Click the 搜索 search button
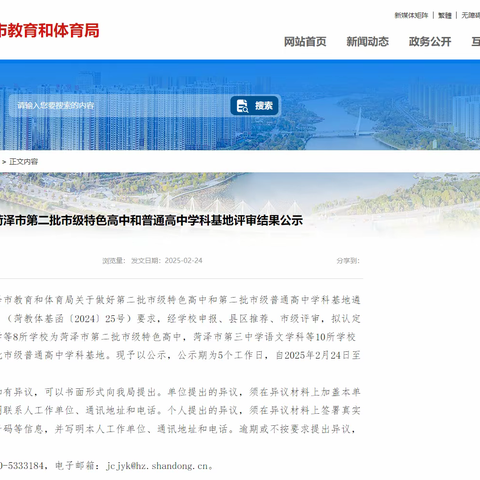Screen dimensions: 480x480 click(x=254, y=106)
